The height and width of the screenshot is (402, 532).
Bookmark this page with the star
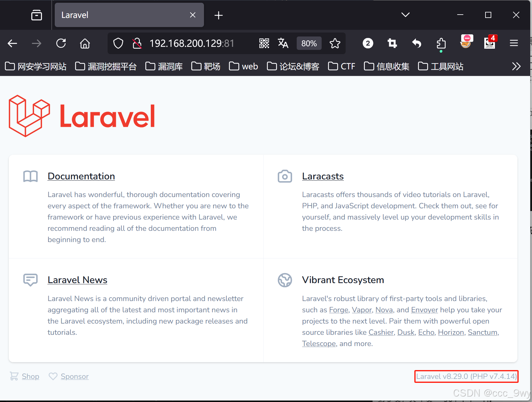tap(335, 43)
